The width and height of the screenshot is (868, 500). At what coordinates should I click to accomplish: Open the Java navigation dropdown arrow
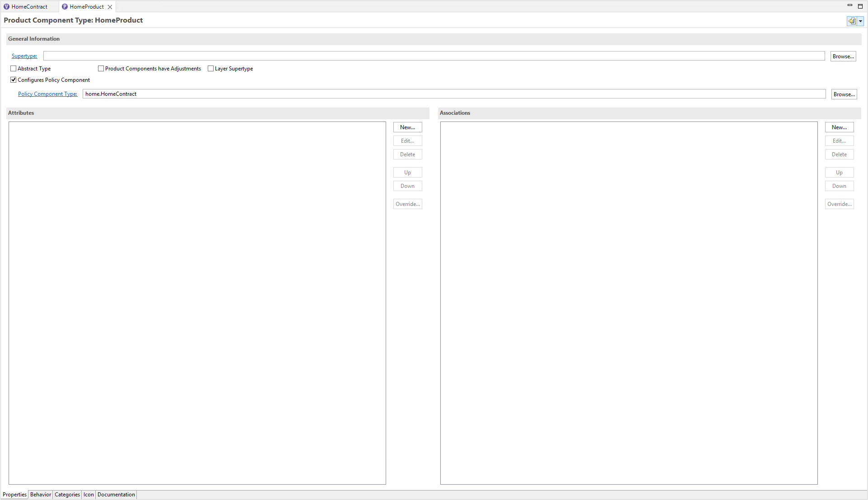point(861,21)
